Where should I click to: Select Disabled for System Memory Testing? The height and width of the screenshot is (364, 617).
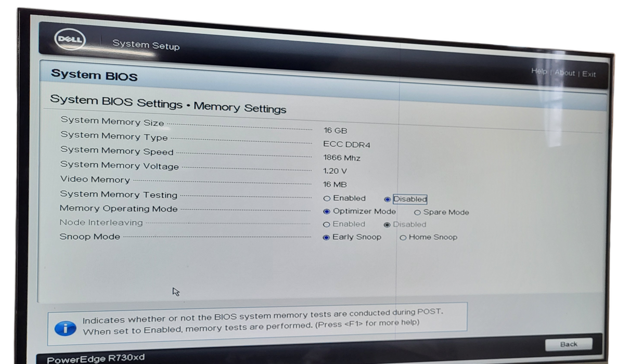pyautogui.click(x=387, y=199)
